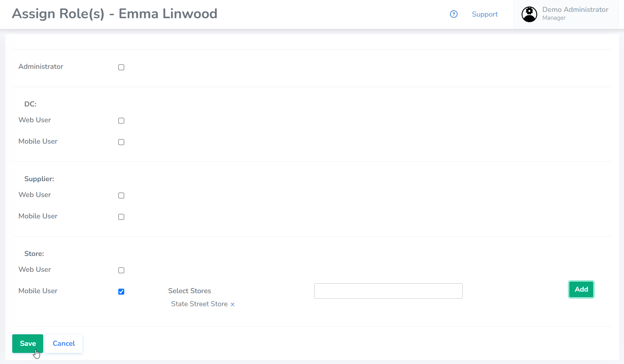Image resolution: width=624 pixels, height=364 pixels.
Task: Click the green Add button
Action: (581, 289)
